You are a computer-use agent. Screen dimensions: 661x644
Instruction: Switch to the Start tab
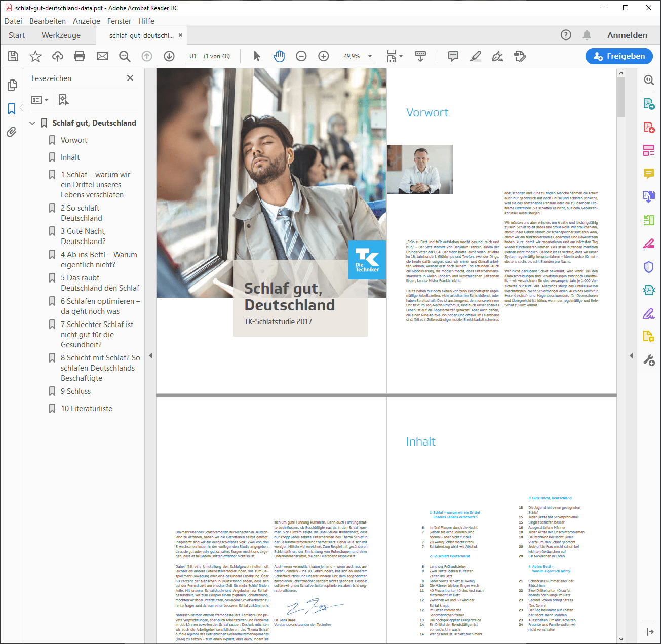(17, 35)
